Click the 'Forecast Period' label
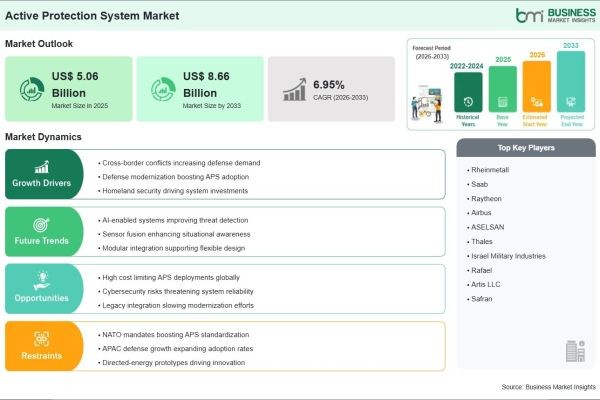This screenshot has width=600, height=400. 432,48
